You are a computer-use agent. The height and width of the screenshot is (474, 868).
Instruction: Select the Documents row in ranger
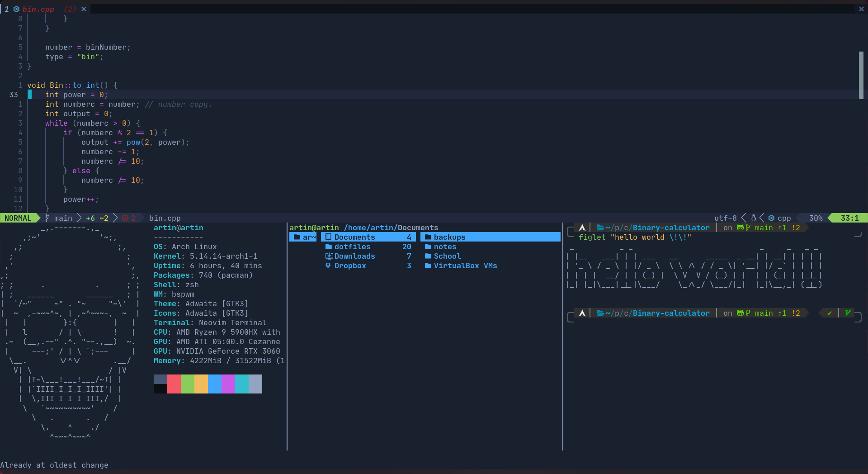coord(368,237)
